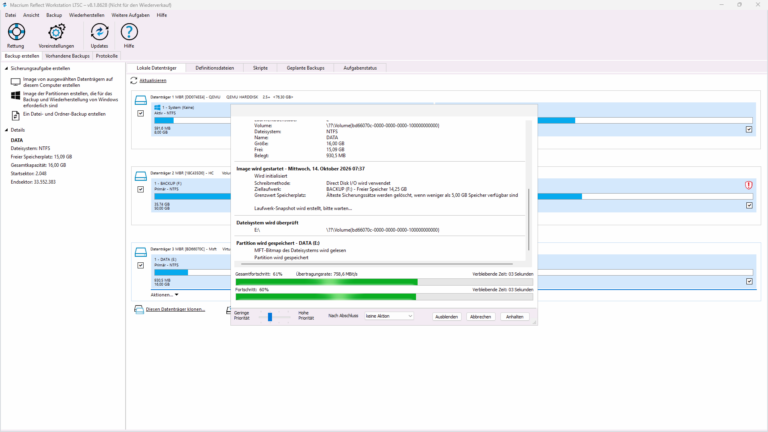768x432 pixels.
Task: Open the Datei menu
Action: (x=10, y=15)
